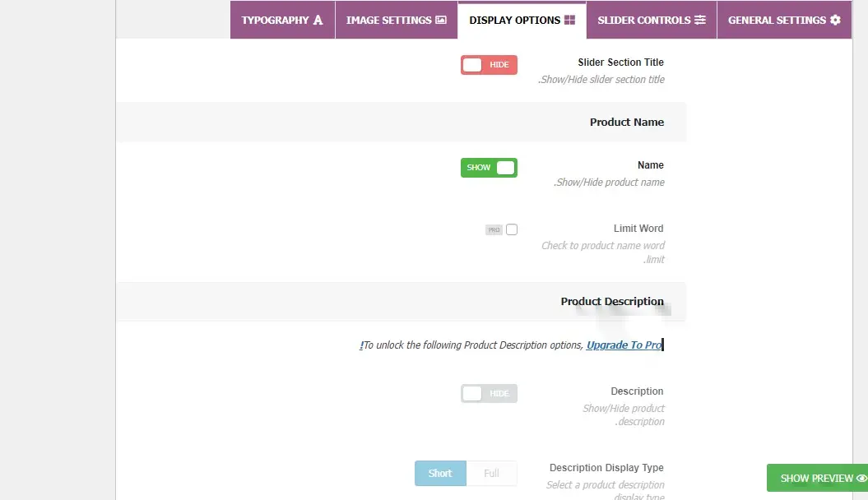This screenshot has height=500, width=868.
Task: Click the Product Description section heading
Action: [x=612, y=302]
